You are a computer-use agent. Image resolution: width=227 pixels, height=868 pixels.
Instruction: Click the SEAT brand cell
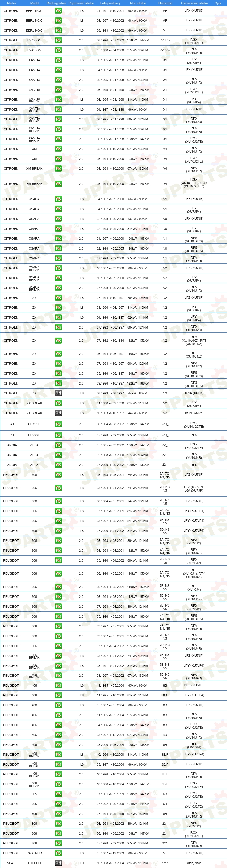tap(11, 863)
